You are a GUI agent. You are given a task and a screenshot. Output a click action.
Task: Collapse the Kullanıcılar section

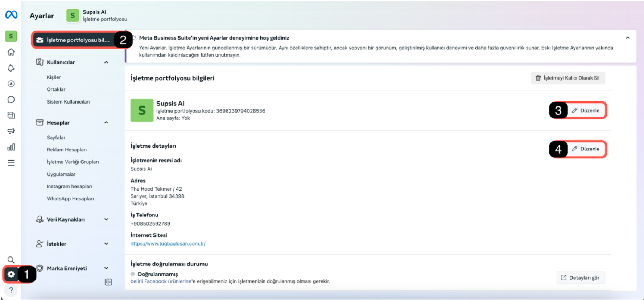pyautogui.click(x=106, y=62)
